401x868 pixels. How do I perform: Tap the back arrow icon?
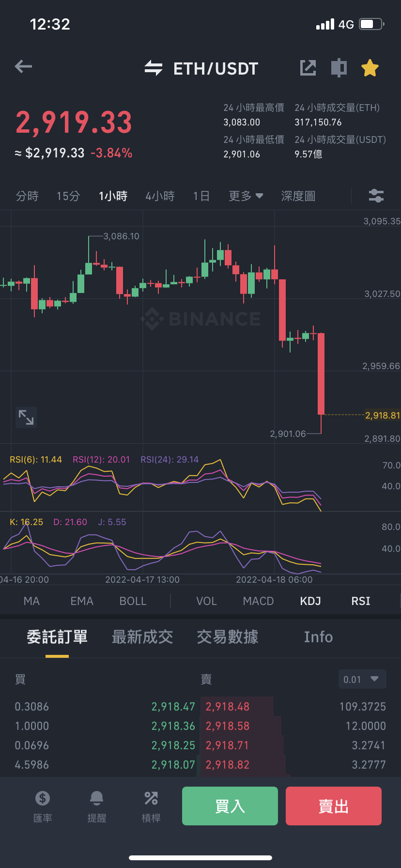pos(23,66)
